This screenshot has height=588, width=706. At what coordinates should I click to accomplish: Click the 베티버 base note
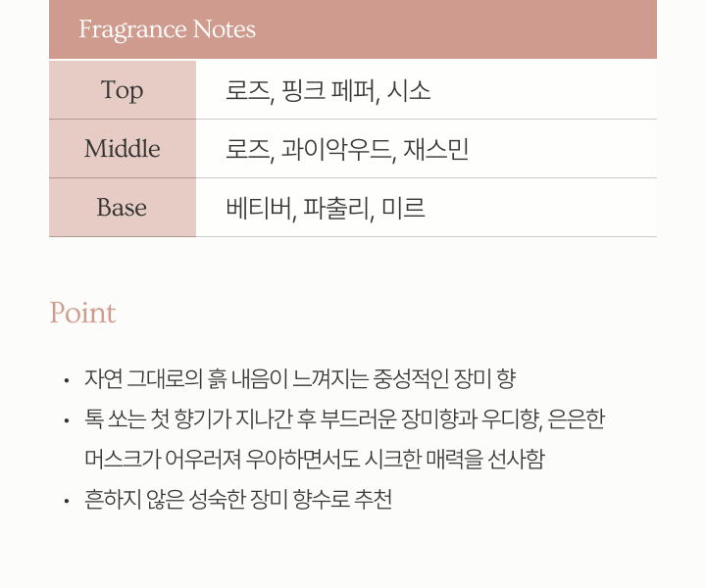pyautogui.click(x=259, y=209)
